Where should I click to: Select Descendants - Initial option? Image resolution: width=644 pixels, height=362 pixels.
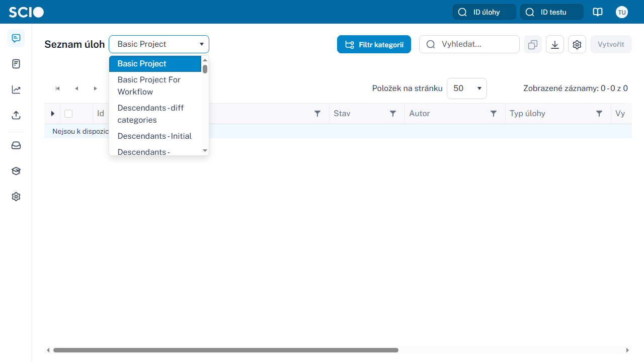click(155, 136)
